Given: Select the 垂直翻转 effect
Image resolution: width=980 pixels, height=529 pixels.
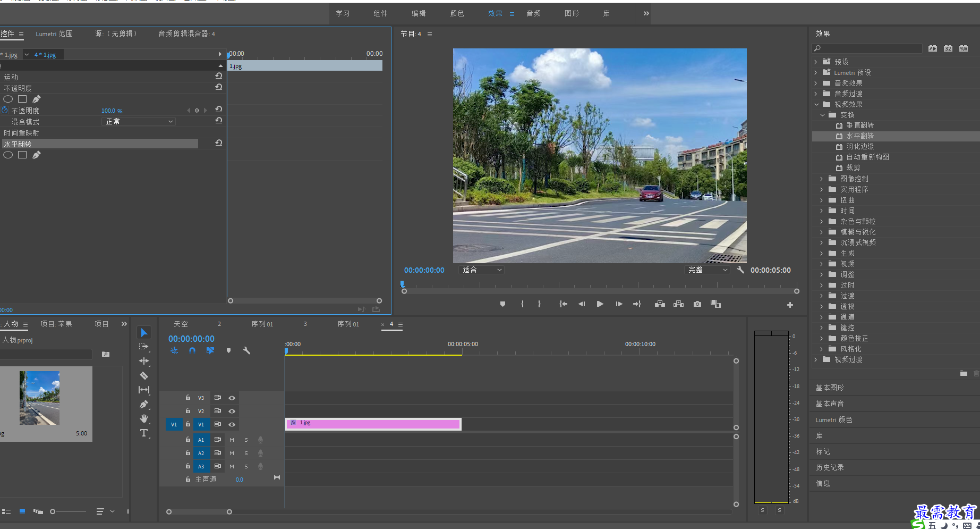Looking at the screenshot, I should [x=860, y=125].
